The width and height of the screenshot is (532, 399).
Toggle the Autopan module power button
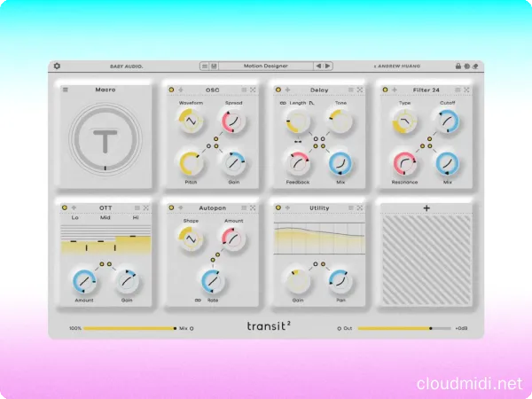pyautogui.click(x=171, y=207)
